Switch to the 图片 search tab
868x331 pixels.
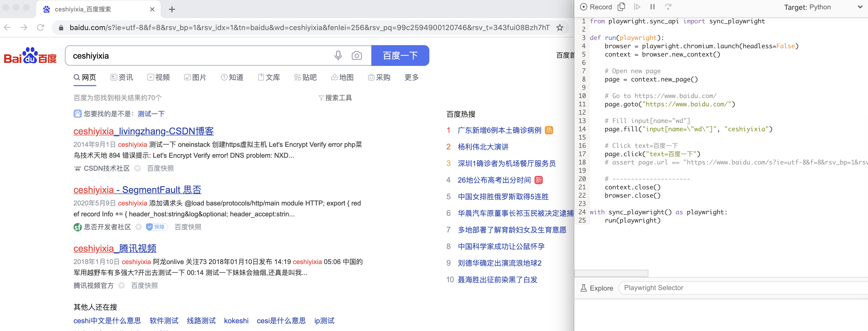click(x=195, y=78)
